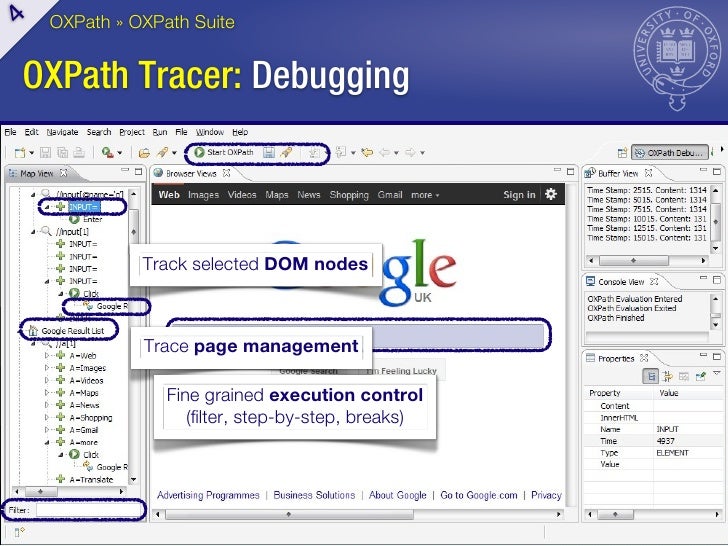Click the New wizard toolbar icon
The image size is (728, 546).
tap(20, 152)
